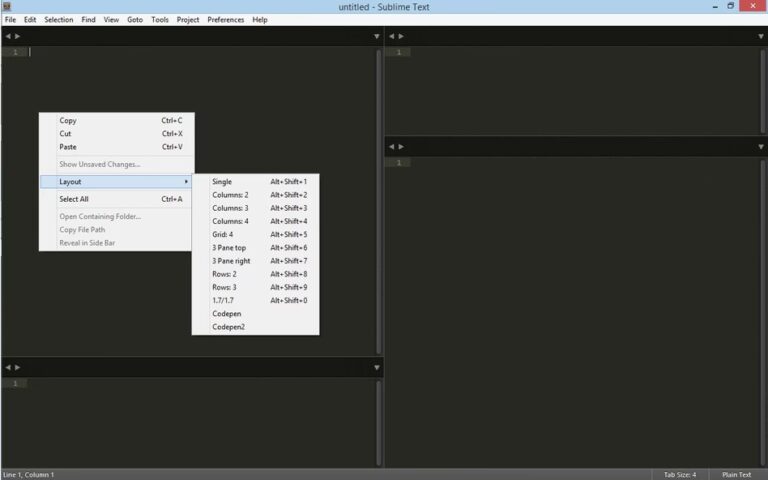The image size is (768, 480).
Task: Choose Select All in context menu
Action: (117, 199)
